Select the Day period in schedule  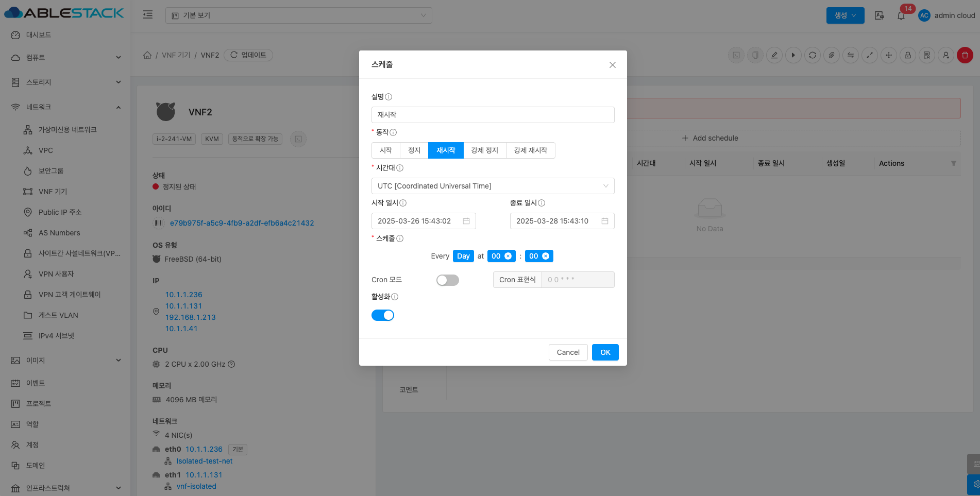(463, 256)
